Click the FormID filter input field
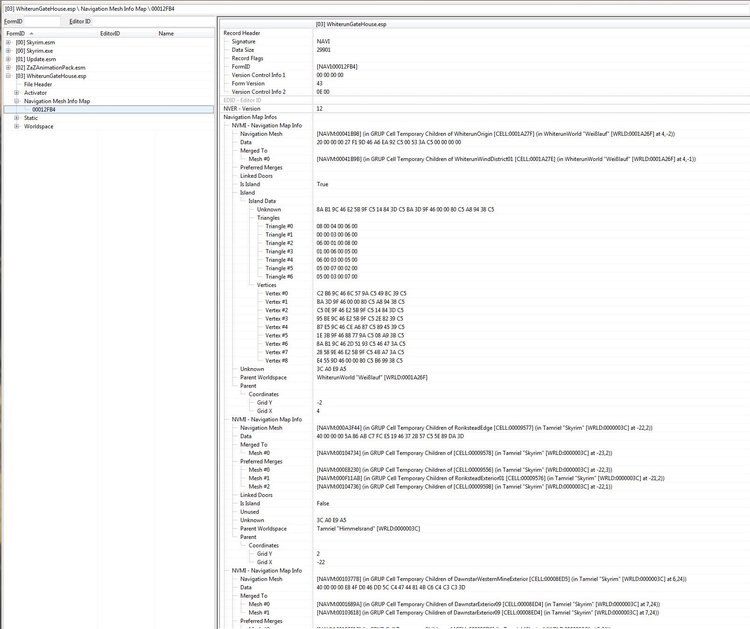This screenshot has height=629, width=750. pos(41,22)
